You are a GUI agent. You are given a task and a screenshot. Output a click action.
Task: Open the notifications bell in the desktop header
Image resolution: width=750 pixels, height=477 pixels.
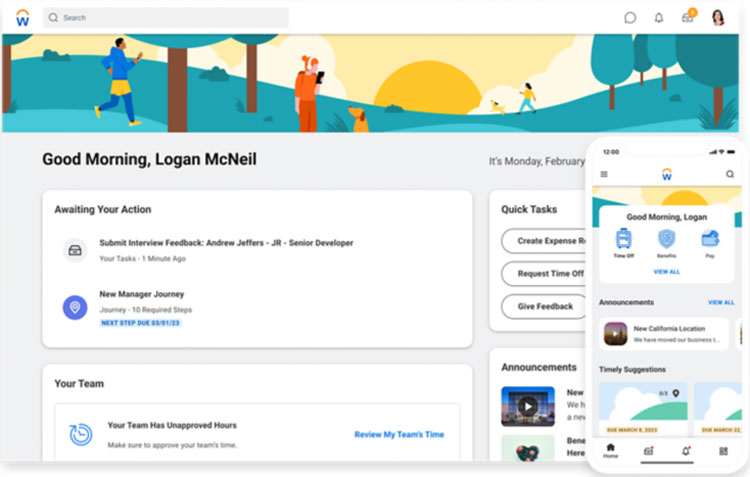click(x=658, y=17)
